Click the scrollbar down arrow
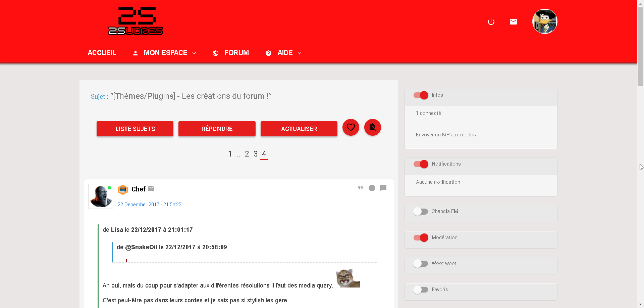 pos(640,305)
